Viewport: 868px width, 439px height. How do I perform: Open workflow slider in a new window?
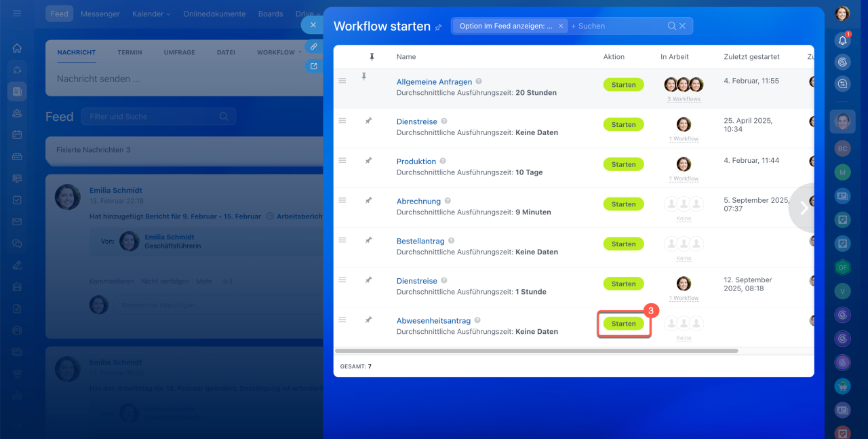coord(313,66)
